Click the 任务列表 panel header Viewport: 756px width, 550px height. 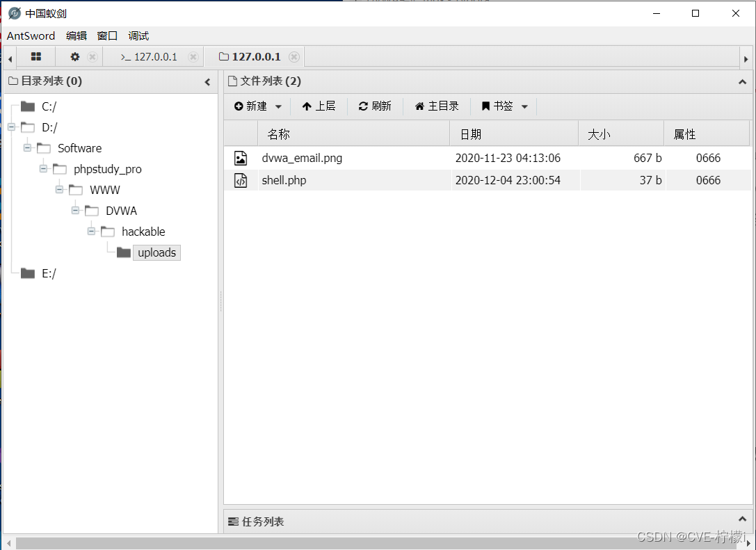pos(487,521)
